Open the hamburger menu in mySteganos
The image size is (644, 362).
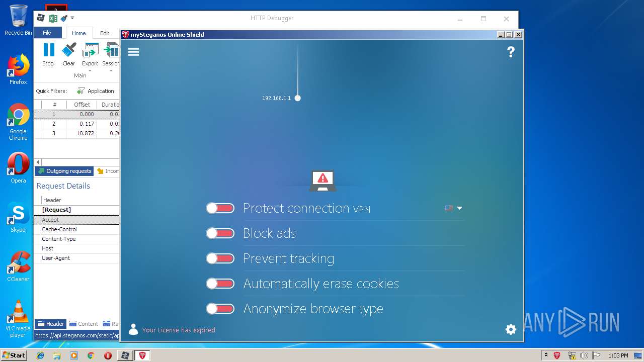click(x=133, y=52)
